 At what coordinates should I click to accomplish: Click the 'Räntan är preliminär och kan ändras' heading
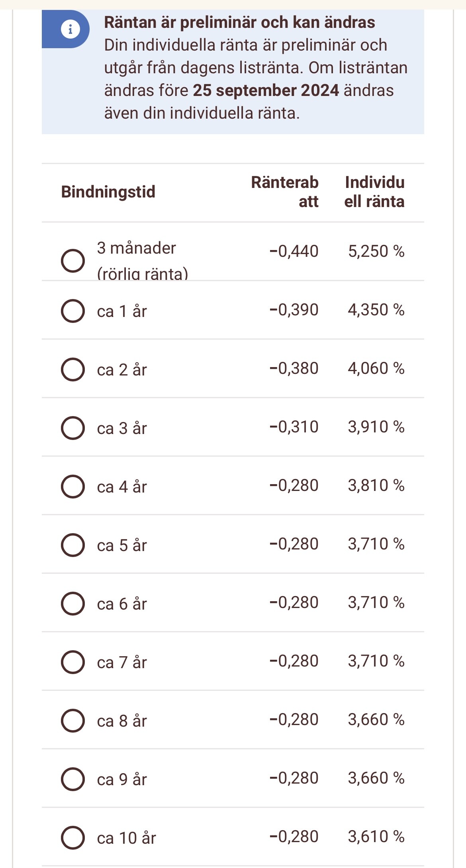239,22
